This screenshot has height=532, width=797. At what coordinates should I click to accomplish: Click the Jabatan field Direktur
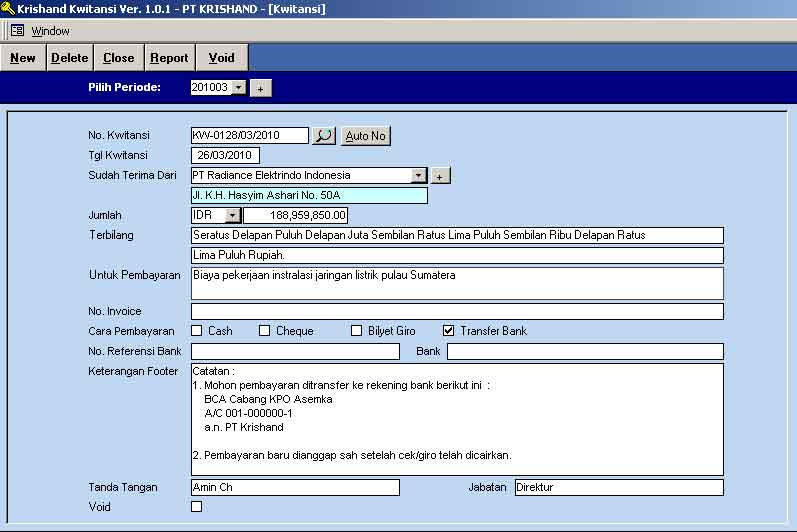(x=619, y=487)
